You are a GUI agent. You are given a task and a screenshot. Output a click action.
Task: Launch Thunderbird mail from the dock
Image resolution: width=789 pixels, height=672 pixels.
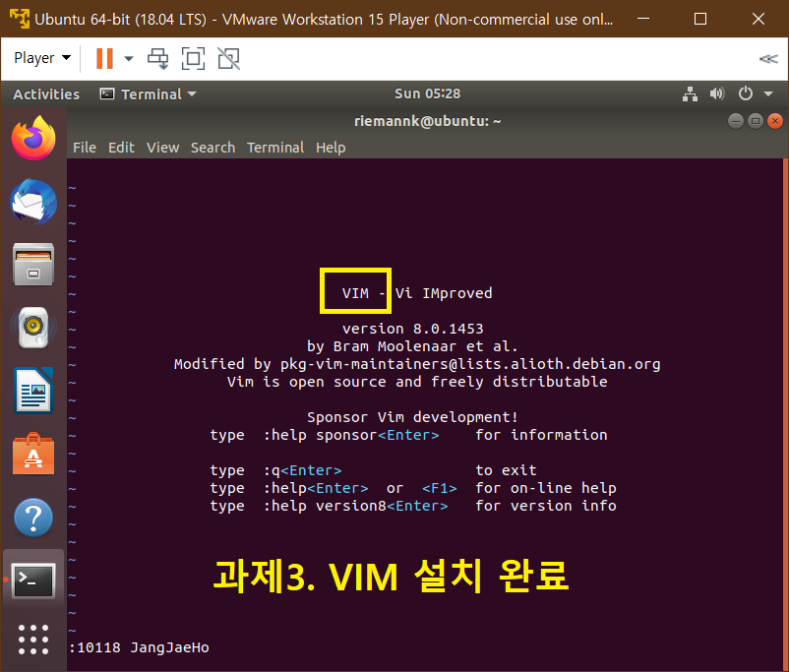pos(33,202)
